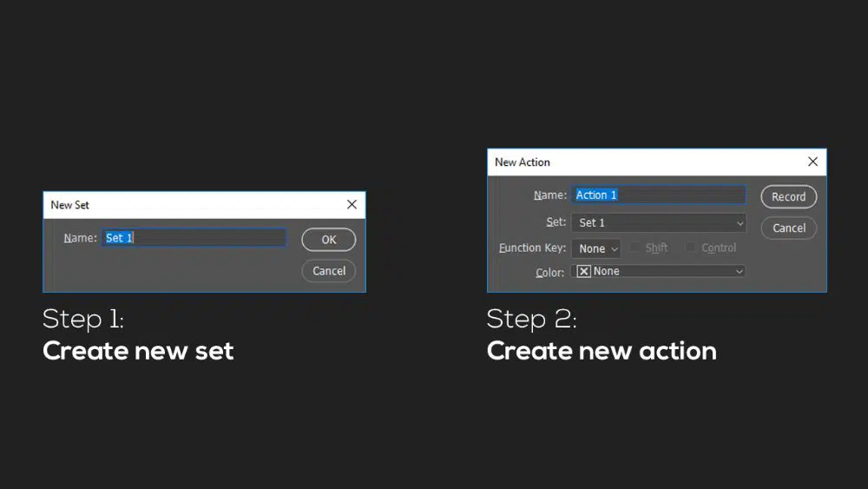
Task: Open the Set dropdown showing Set 1
Action: coord(659,222)
